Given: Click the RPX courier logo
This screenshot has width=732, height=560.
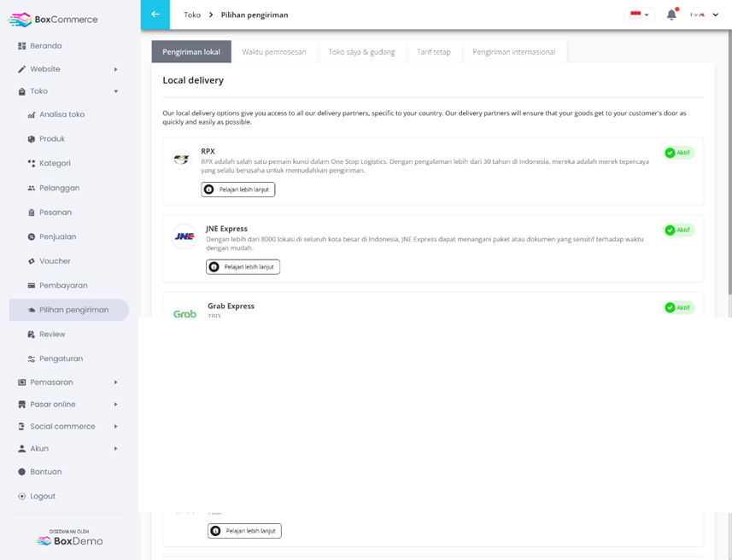Looking at the screenshot, I should [181, 160].
